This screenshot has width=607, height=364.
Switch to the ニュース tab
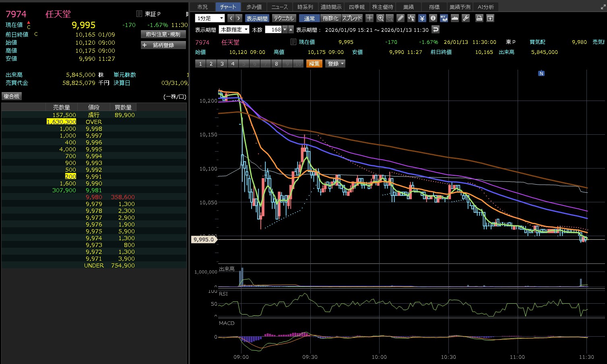click(x=279, y=7)
